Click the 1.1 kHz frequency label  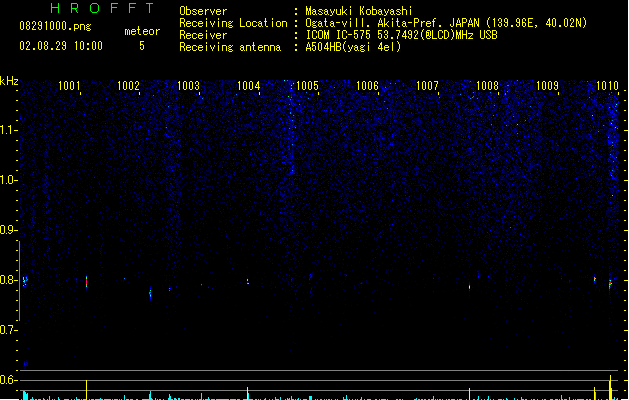[x=8, y=130]
